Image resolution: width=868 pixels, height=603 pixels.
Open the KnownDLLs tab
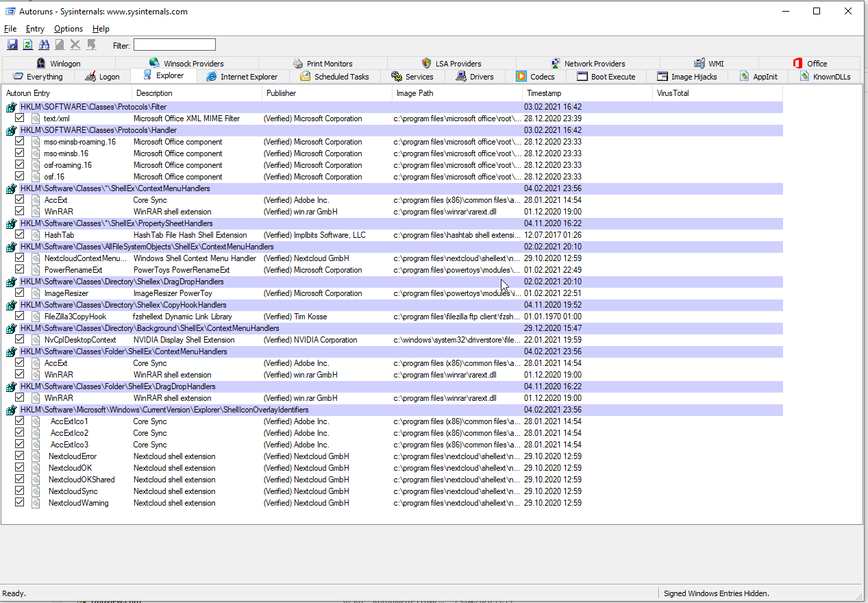824,77
